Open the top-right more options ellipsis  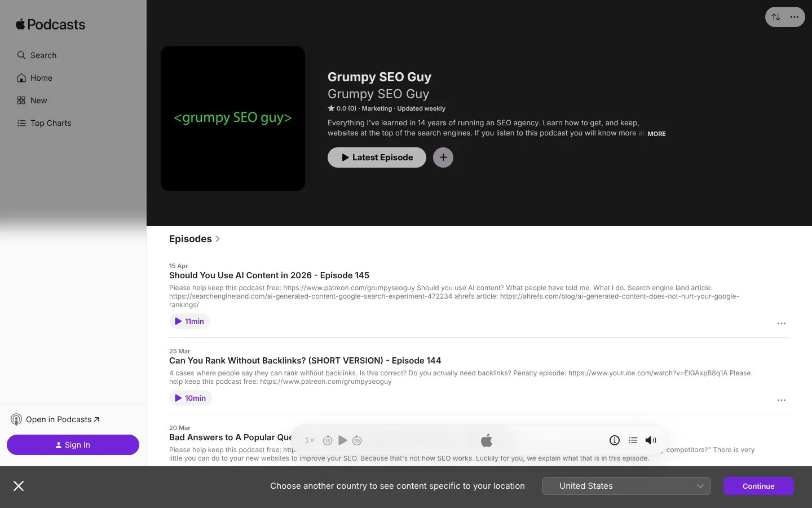(795, 17)
